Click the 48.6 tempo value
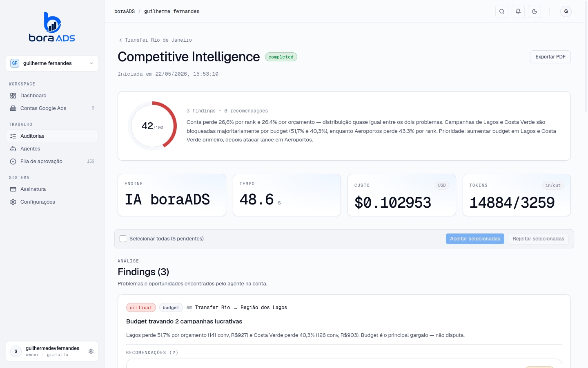588x368 pixels. pos(257,200)
